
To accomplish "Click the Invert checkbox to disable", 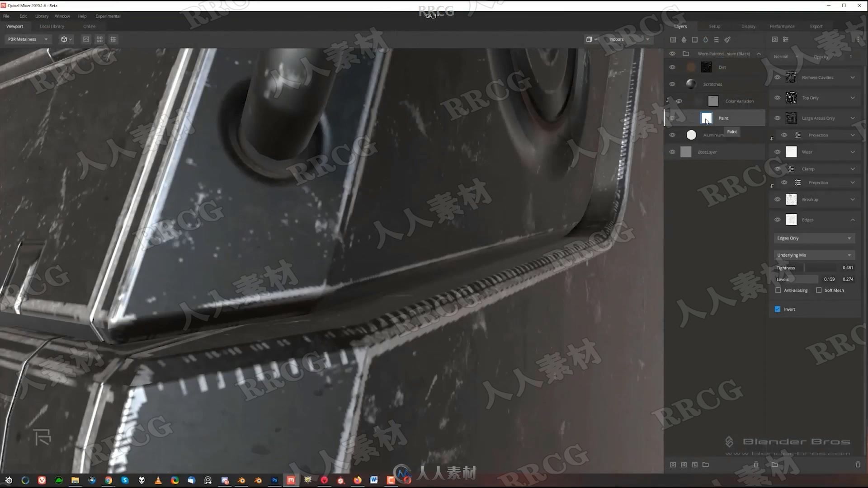I will (x=778, y=309).
